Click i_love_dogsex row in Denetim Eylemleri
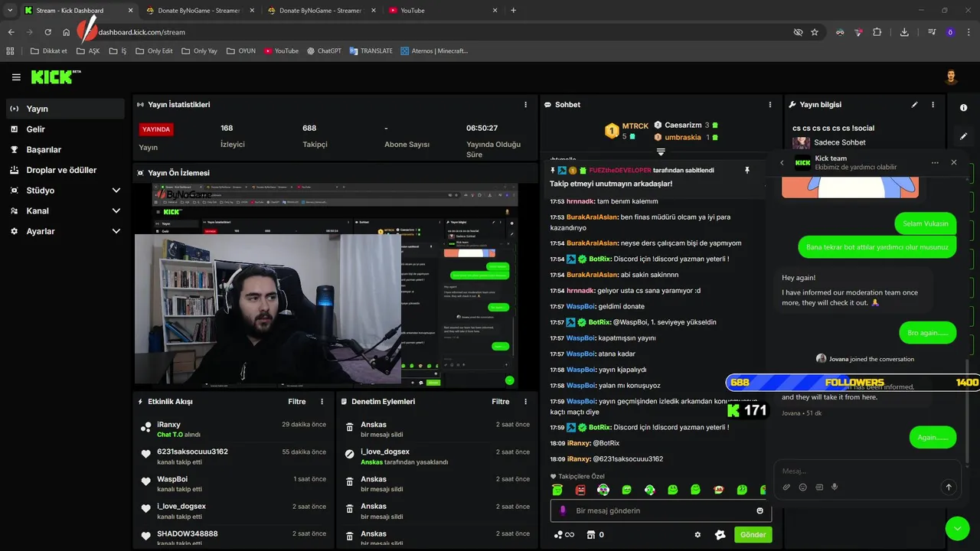Screen dimensions: 980x551 [437, 457]
